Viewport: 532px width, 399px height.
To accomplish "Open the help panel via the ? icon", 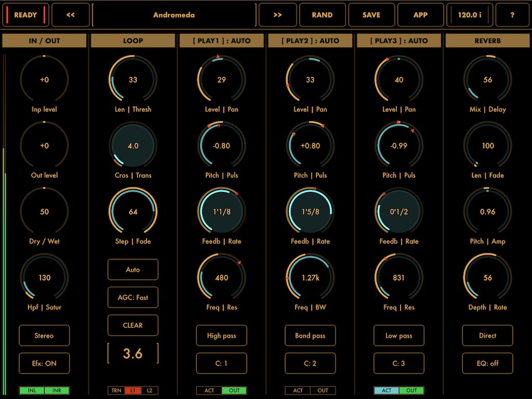I will click(512, 15).
